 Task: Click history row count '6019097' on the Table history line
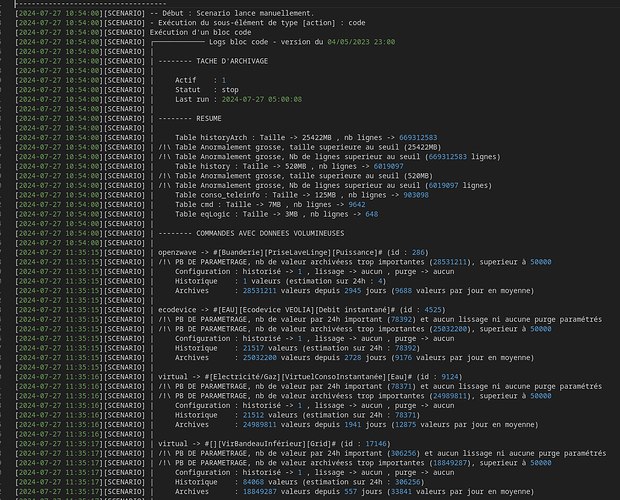pyautogui.click(x=388, y=166)
